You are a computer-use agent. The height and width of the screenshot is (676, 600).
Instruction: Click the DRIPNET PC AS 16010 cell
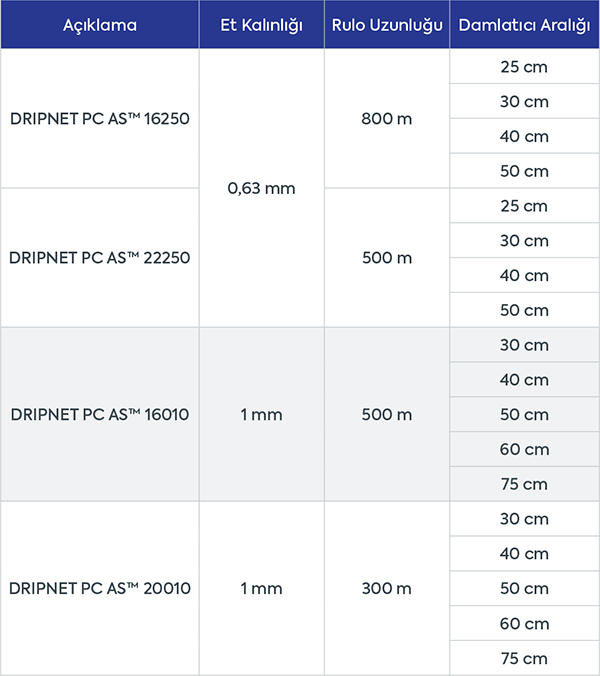[99, 414]
